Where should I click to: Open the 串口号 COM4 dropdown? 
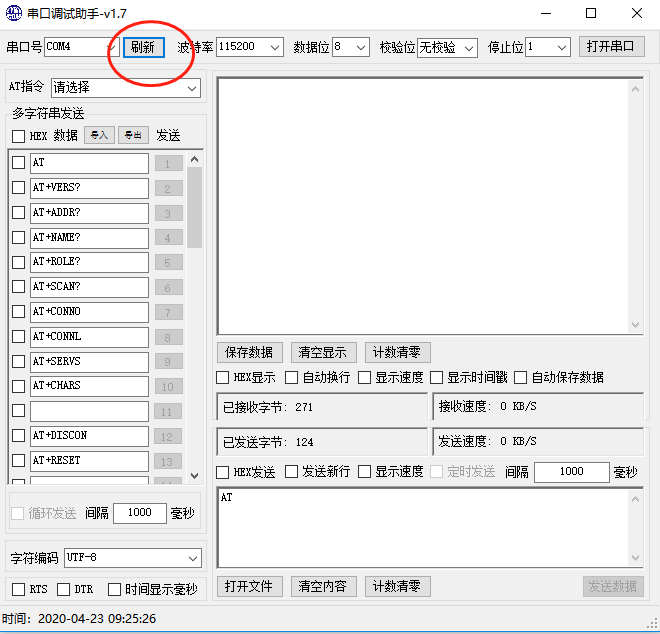[82, 47]
